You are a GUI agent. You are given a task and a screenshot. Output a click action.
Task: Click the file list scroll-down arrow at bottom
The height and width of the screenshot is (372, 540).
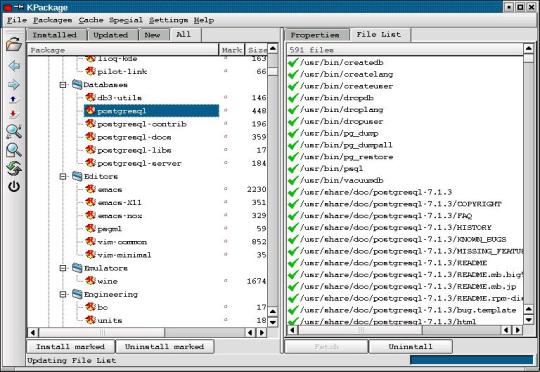tap(529, 320)
